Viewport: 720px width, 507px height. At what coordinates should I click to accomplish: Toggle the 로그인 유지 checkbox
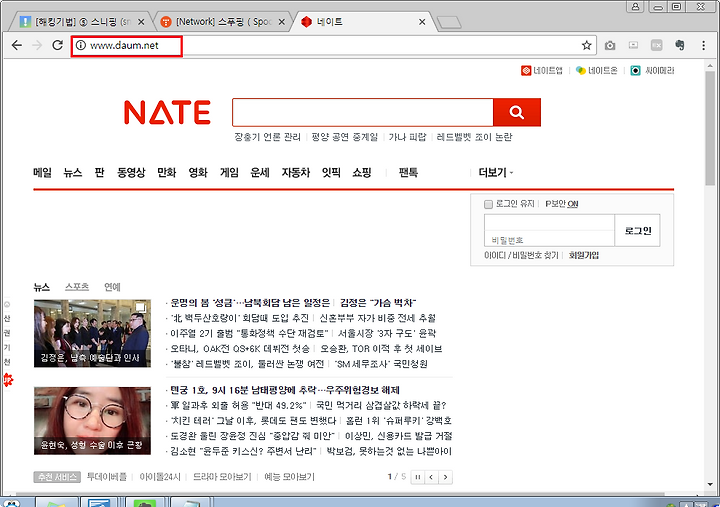[488, 204]
